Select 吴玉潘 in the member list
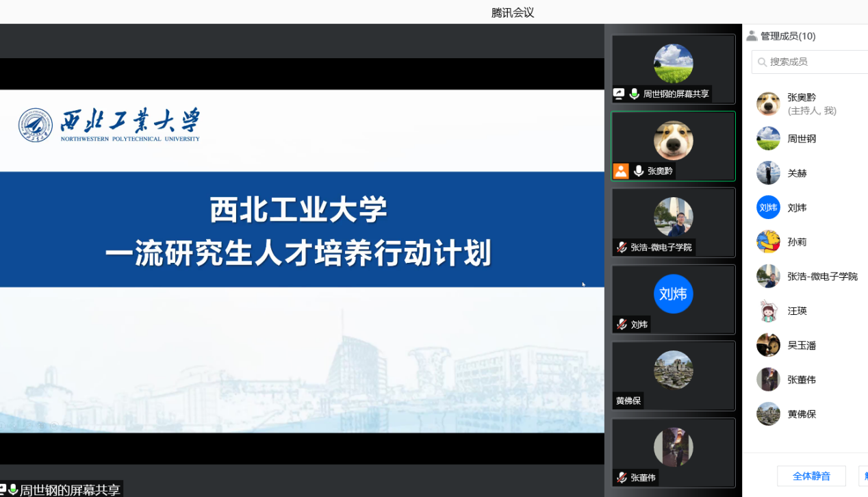This screenshot has height=497, width=868. click(x=801, y=345)
